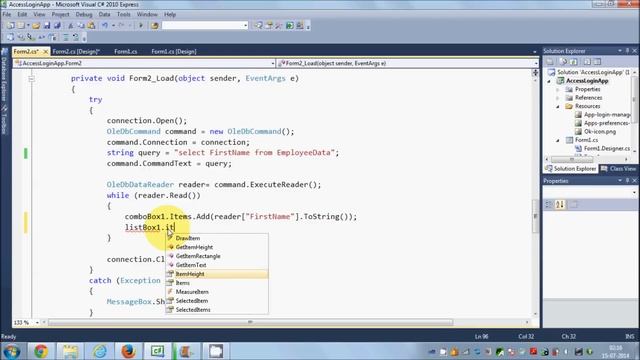This screenshot has height=360, width=640.
Task: Collapse the Form2_Load method outline
Action: 31,78
